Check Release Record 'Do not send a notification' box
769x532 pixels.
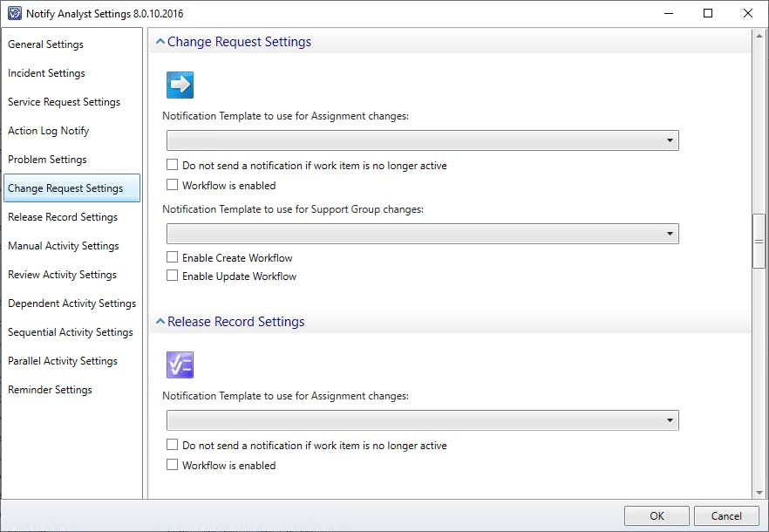(x=173, y=446)
